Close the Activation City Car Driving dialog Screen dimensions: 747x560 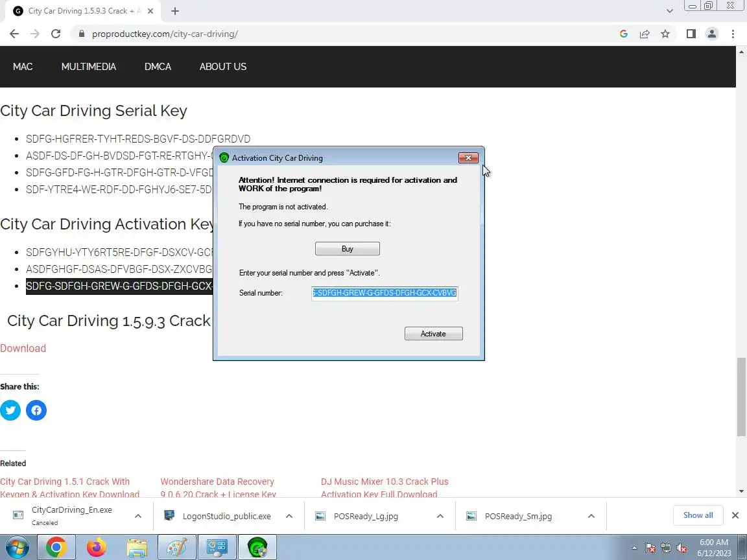pos(468,157)
